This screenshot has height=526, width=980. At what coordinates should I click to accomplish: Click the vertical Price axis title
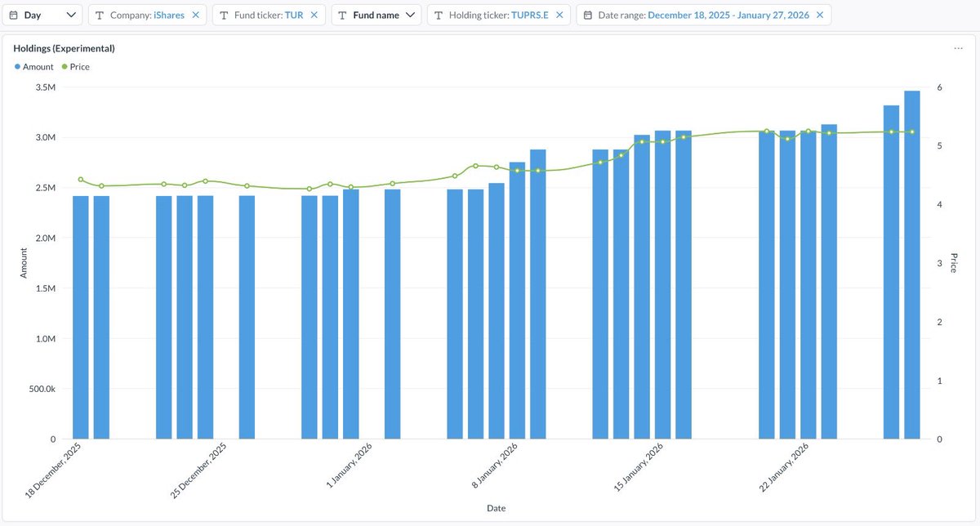tap(953, 263)
